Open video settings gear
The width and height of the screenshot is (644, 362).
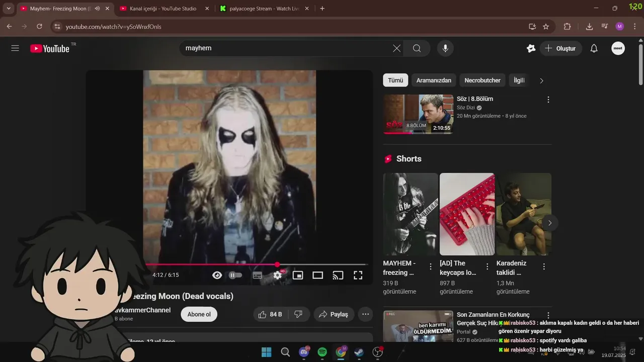tap(278, 275)
